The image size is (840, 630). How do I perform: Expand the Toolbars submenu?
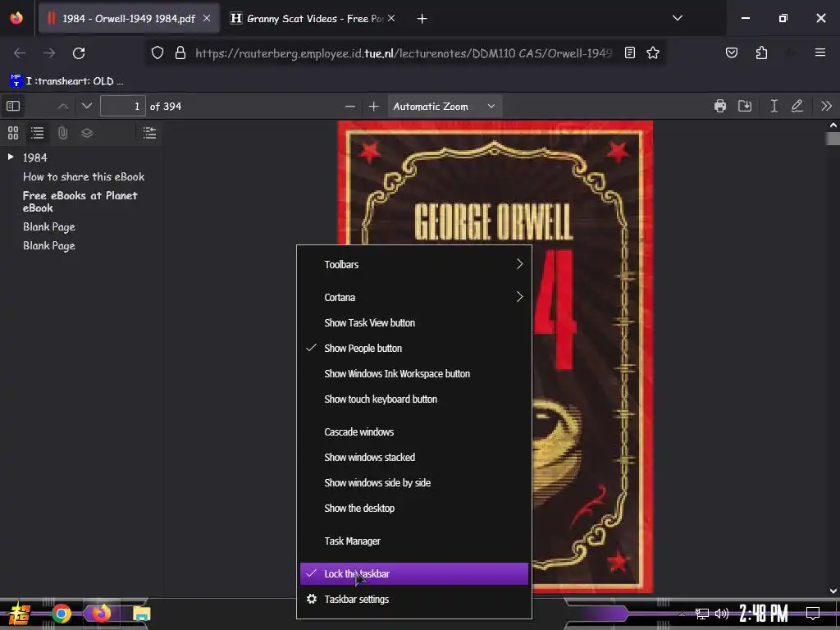[413, 264]
